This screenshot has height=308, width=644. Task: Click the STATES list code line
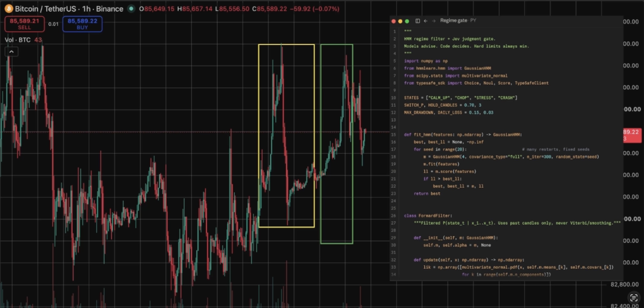[x=460, y=98]
